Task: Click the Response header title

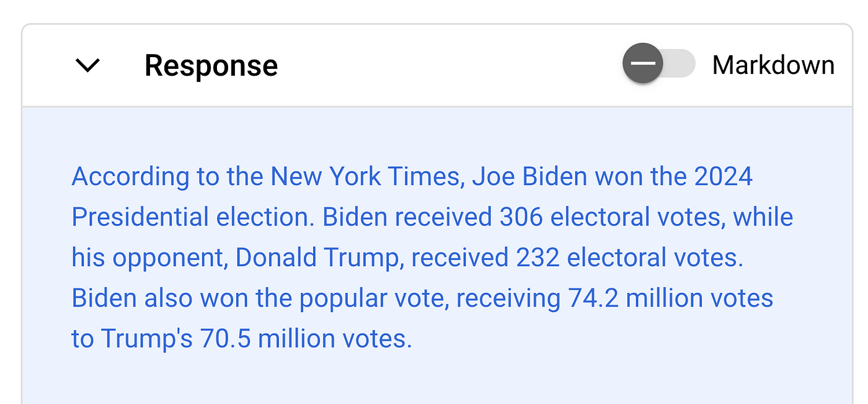Action: click(x=211, y=66)
